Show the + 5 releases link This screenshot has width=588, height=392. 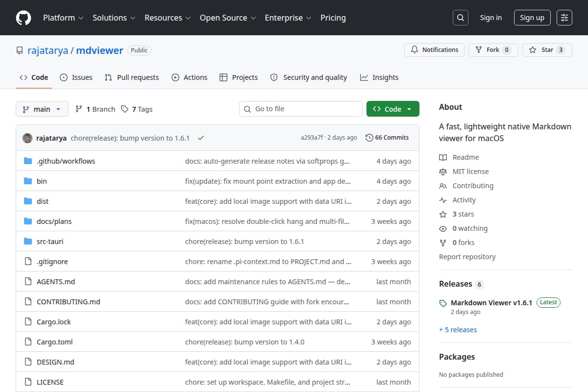coord(458,330)
